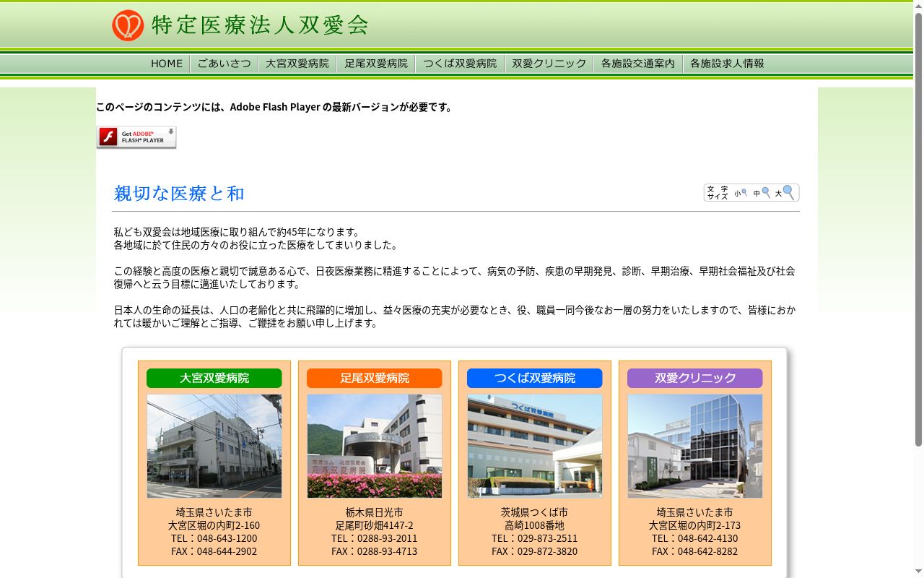The width and height of the screenshot is (924, 578).
Task: Click the 特定医療法人双愛会 site title
Action: 260,25
